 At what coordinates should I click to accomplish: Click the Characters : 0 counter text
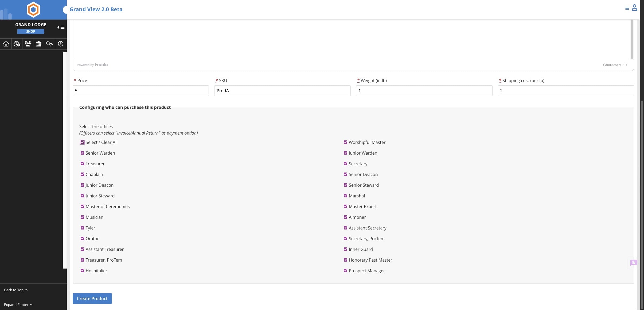click(x=615, y=65)
